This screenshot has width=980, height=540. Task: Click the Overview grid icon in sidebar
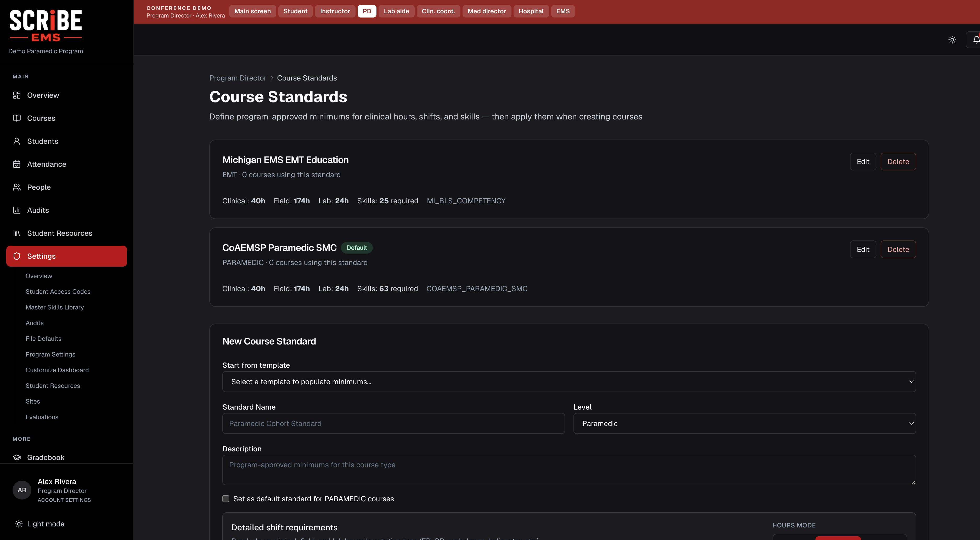[x=17, y=95]
